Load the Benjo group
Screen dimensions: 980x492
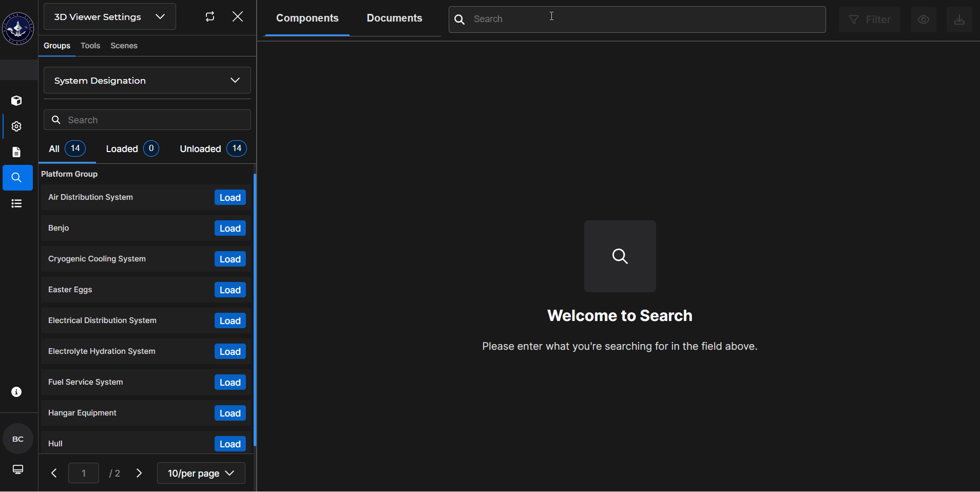(230, 229)
